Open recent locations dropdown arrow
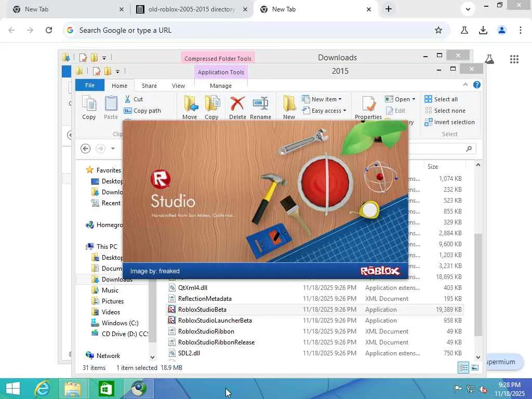Screen dimensions: 532x399 tap(113, 149)
